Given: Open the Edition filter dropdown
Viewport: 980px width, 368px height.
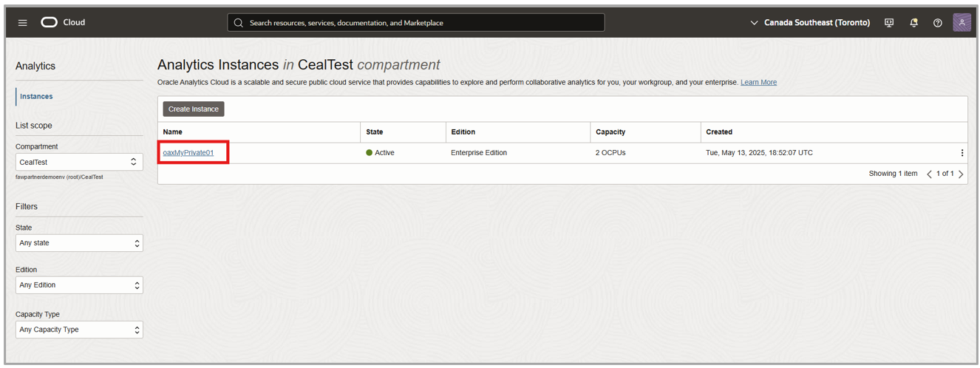Looking at the screenshot, I should pos(79,285).
